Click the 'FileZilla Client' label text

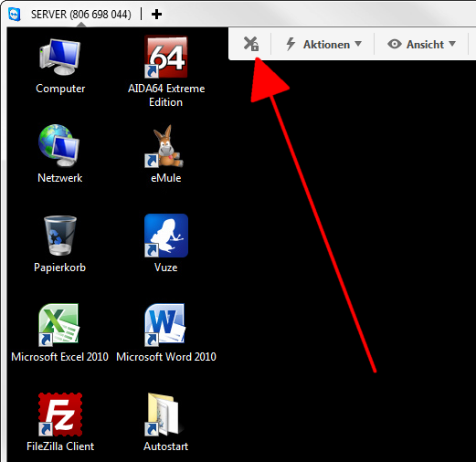pos(60,446)
